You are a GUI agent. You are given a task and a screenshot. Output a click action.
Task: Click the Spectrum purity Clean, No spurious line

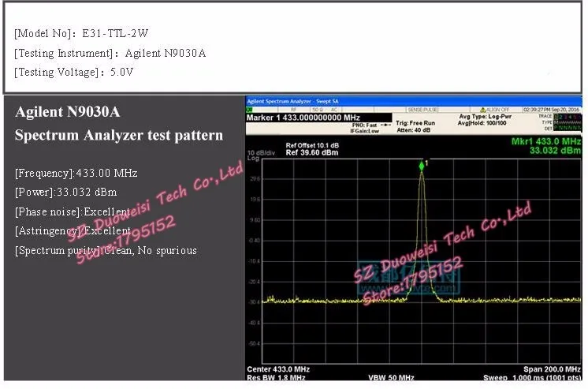tap(106, 250)
